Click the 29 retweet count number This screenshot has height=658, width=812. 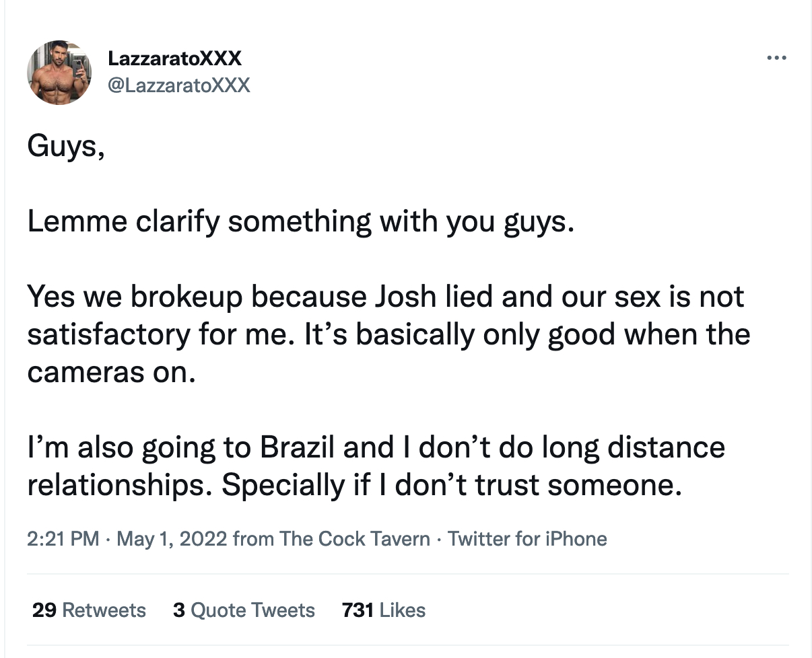[39, 610]
